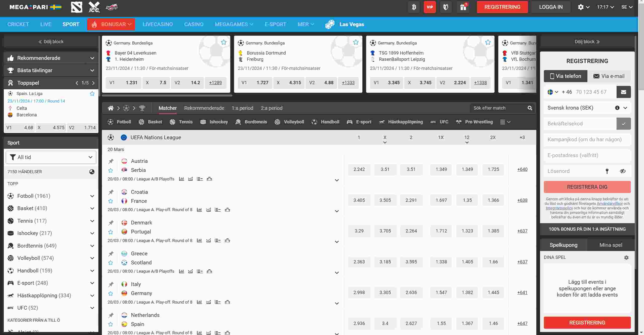Screen dimensions: 644x335
Task: Click the football icon in breadcrumb
Action: click(126, 108)
